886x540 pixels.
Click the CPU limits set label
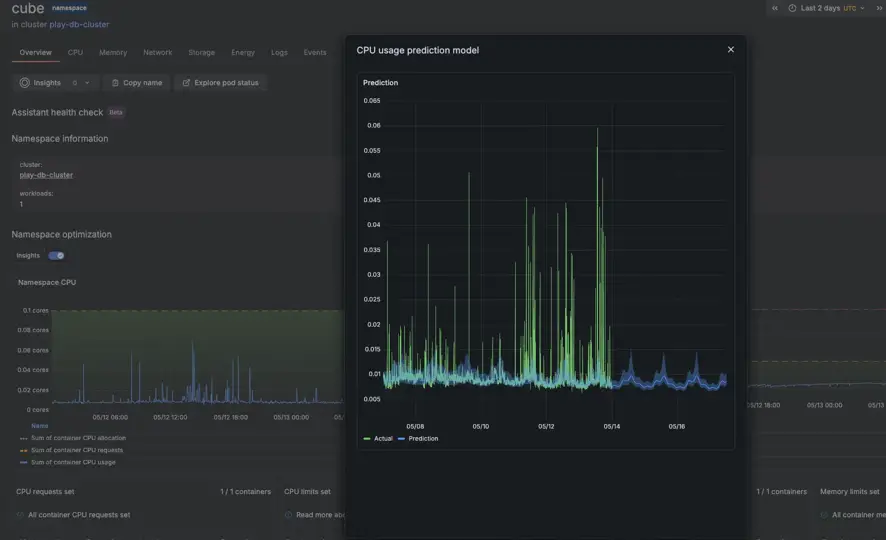pos(307,491)
